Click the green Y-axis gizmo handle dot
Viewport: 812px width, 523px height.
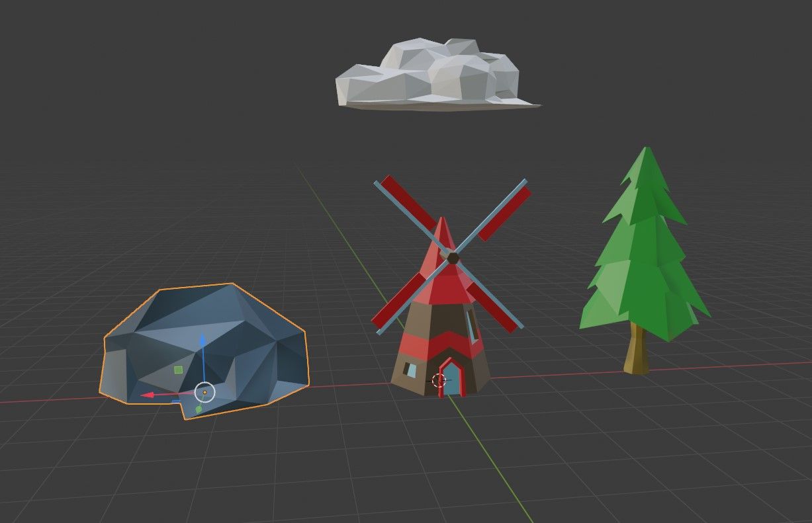click(x=199, y=410)
